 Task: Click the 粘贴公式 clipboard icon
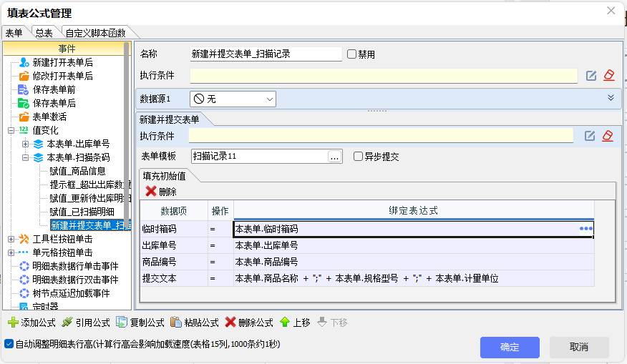click(176, 323)
